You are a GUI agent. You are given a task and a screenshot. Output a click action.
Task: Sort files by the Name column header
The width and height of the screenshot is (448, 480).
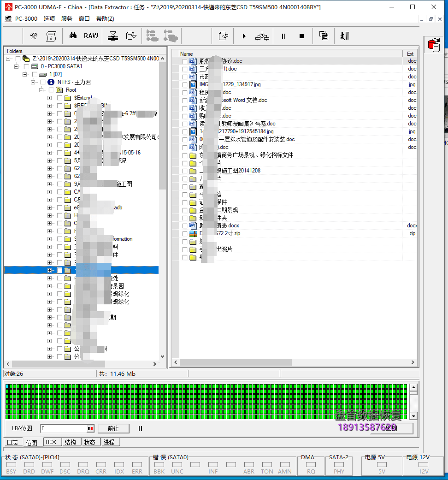[x=290, y=54]
